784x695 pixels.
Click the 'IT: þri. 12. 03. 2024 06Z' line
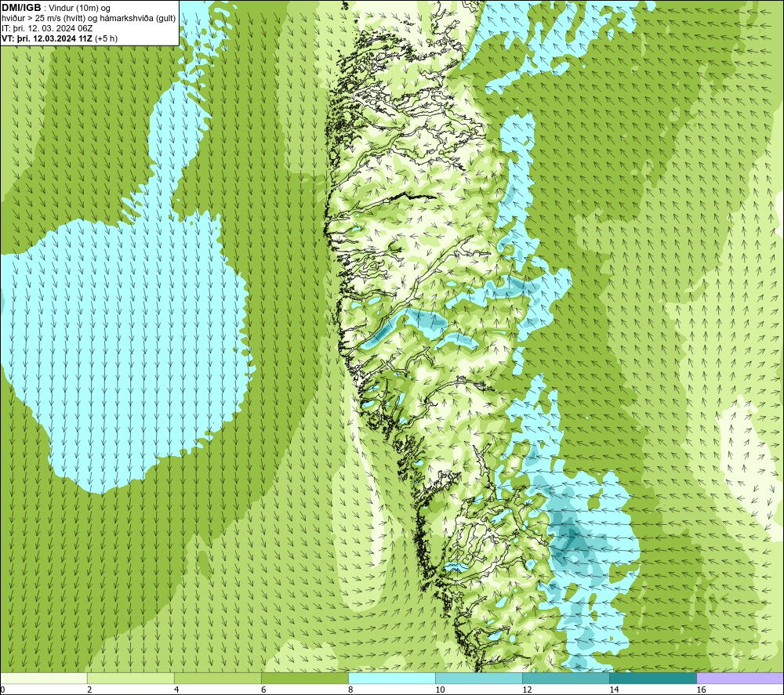(47, 28)
